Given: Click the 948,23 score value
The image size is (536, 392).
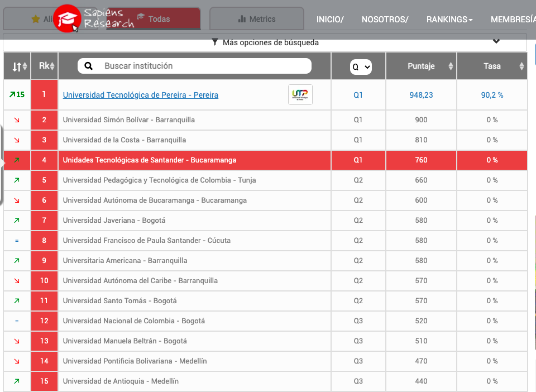Looking at the screenshot, I should [421, 95].
